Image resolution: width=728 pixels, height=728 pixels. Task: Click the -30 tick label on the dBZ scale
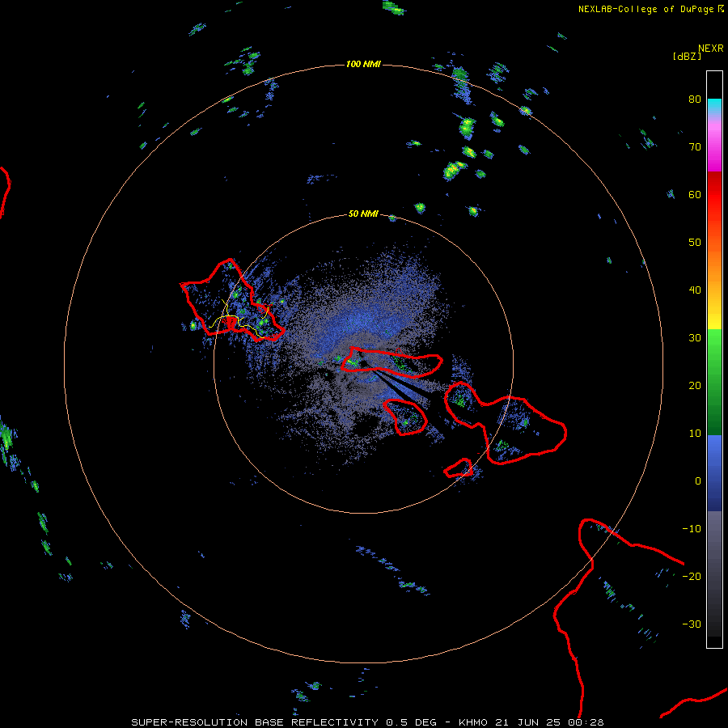coord(692,624)
